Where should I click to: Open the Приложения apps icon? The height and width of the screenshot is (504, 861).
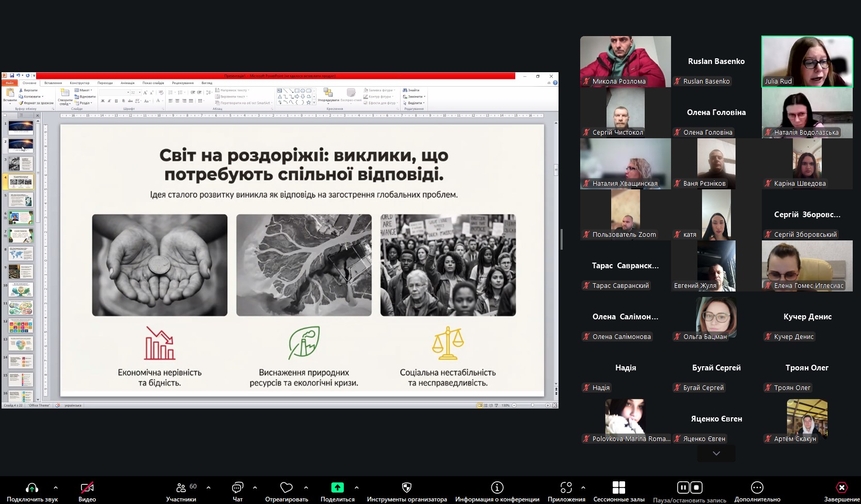coord(566,487)
